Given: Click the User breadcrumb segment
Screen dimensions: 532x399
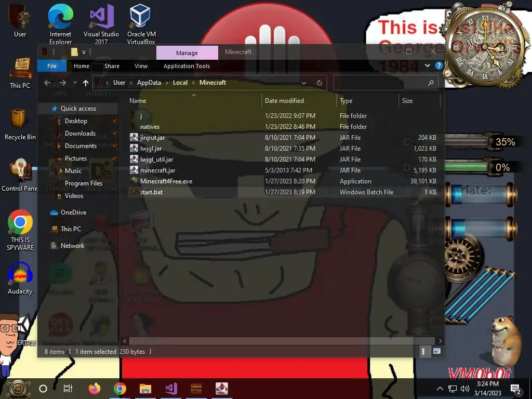Looking at the screenshot, I should click(119, 83).
